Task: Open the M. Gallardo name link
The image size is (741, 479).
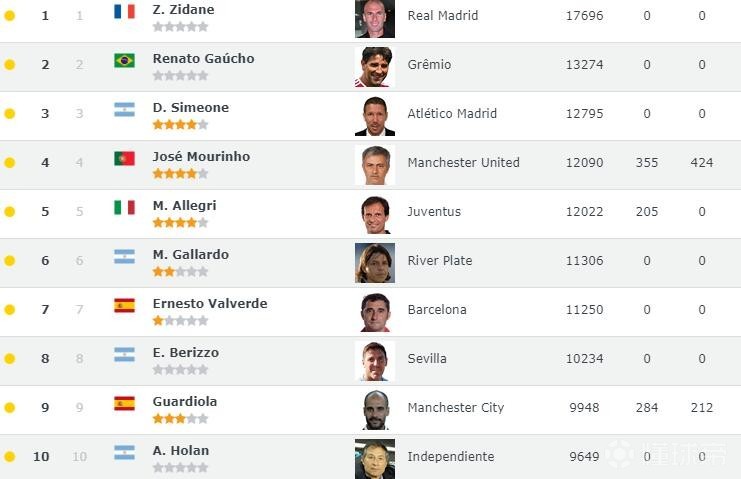Action: (190, 254)
